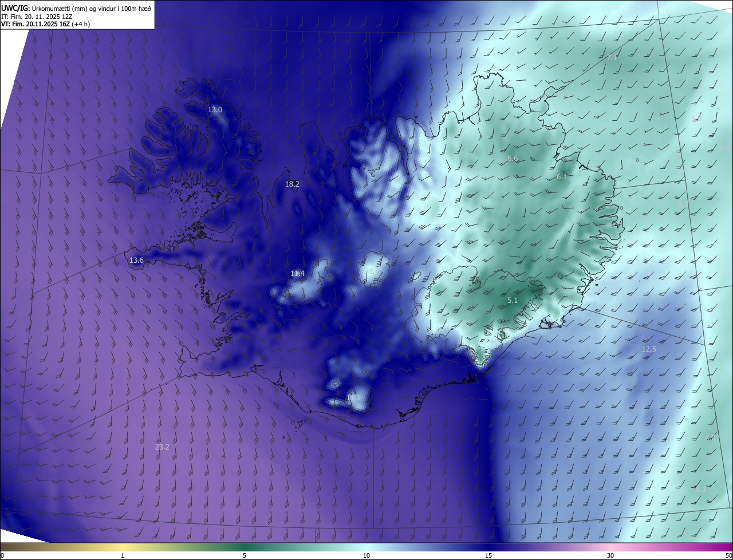
Task: Click the 'VT: Fim. 20.11.2025 16Z (+4 h)' line
Action: (45, 24)
